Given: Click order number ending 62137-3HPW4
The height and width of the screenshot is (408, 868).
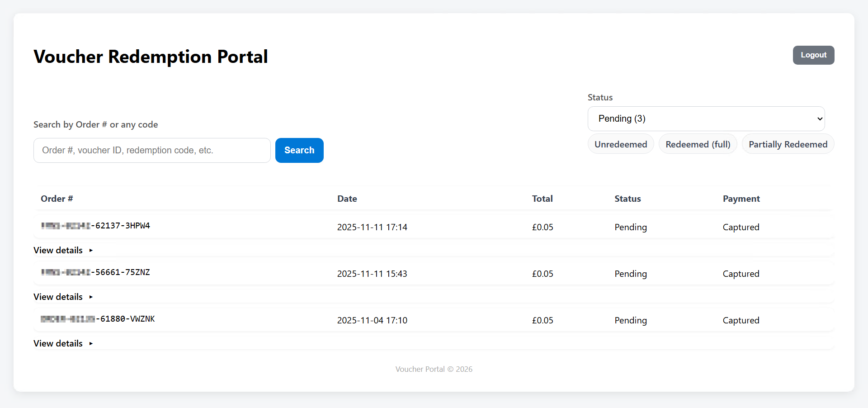Looking at the screenshot, I should pyautogui.click(x=96, y=226).
